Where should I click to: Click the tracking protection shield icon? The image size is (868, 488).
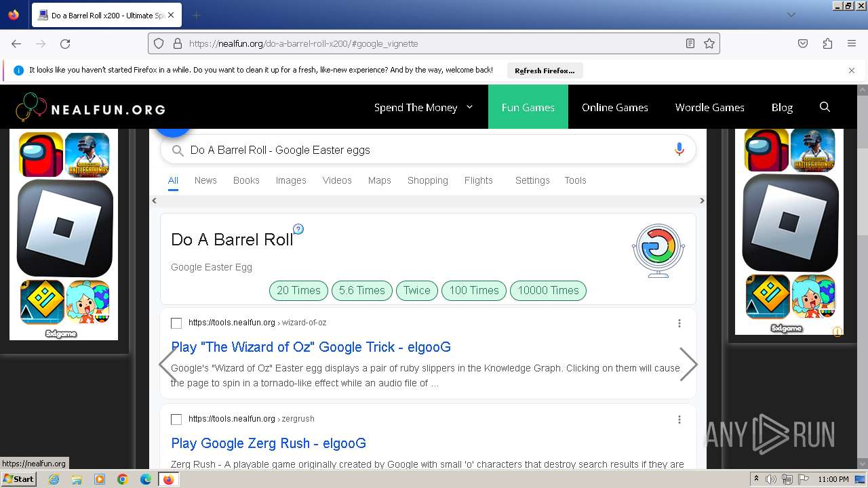(x=159, y=43)
